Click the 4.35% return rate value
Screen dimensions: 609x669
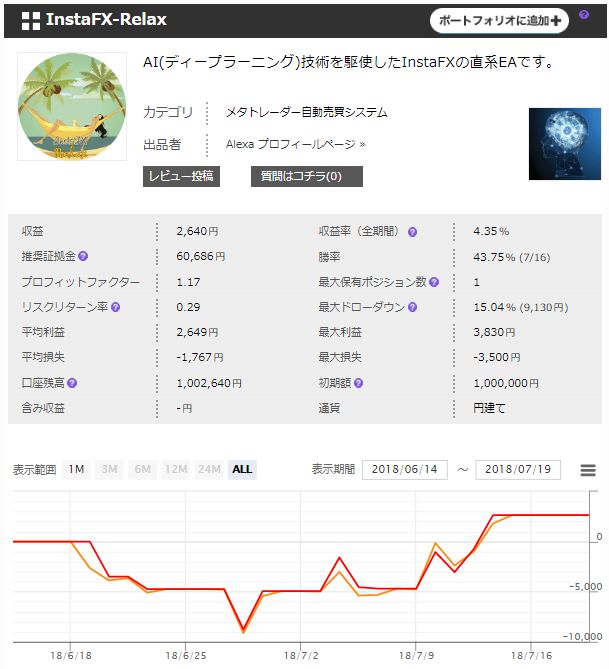coord(491,231)
